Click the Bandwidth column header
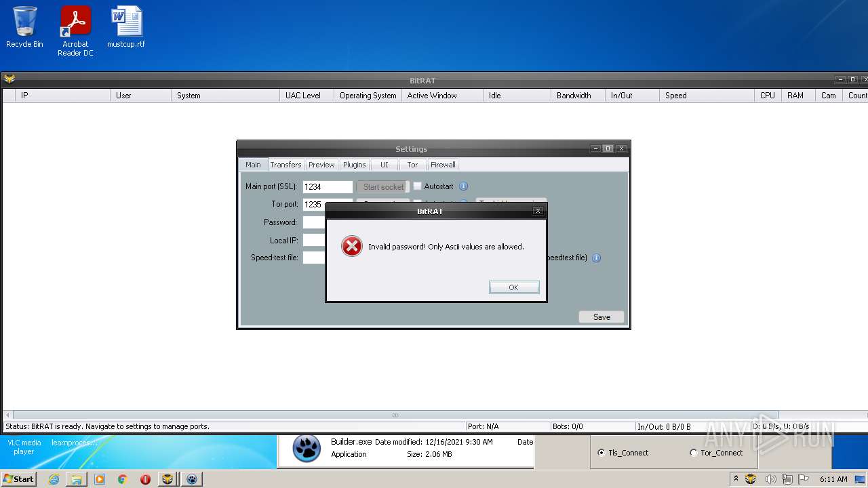The image size is (868, 488). 578,96
